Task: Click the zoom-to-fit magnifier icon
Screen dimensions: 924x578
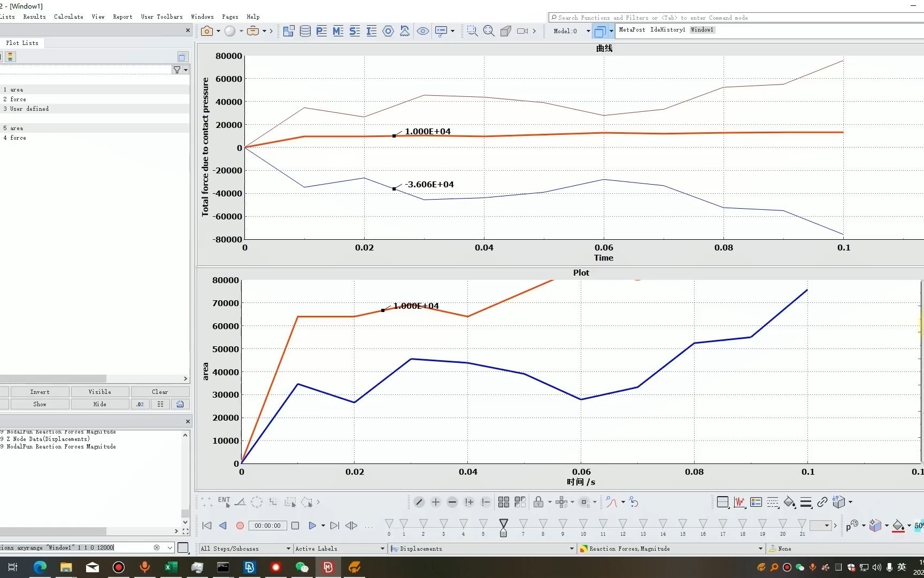Action: pos(489,31)
